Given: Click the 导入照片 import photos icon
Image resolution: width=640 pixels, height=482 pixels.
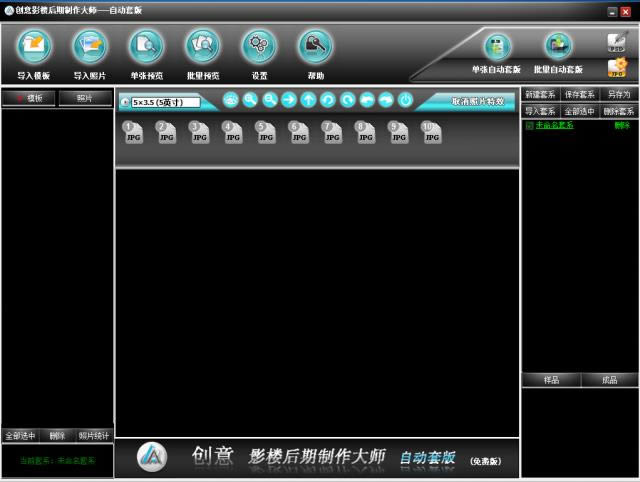Looking at the screenshot, I should (90, 46).
